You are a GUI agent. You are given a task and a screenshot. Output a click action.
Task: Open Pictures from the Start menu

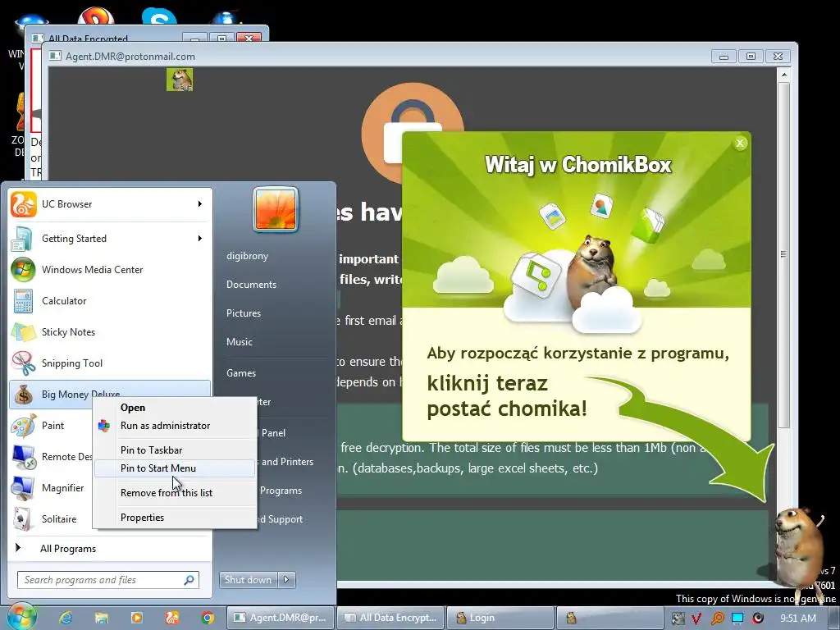(243, 313)
